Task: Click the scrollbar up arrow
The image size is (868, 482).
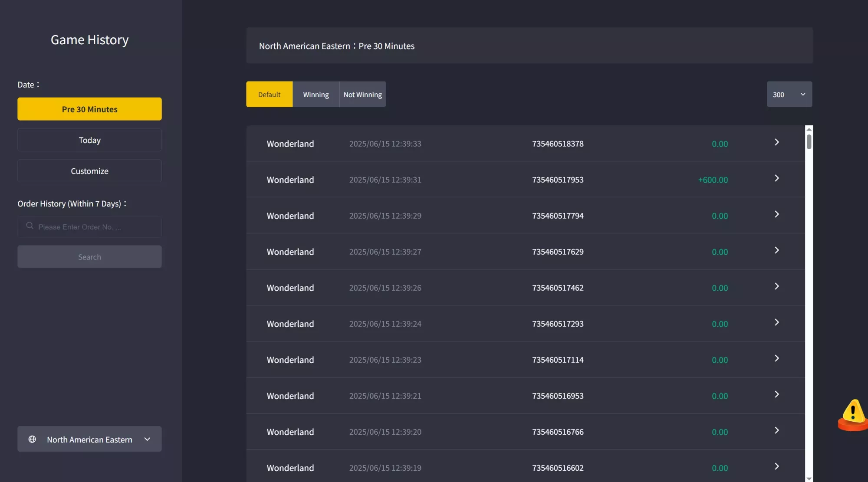Action: (x=809, y=129)
